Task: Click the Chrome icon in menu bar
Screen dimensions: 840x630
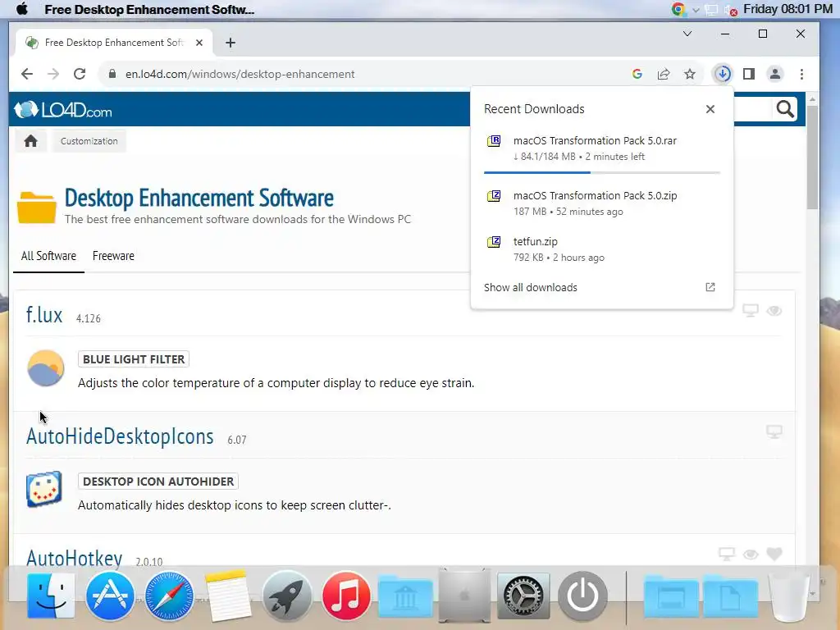Action: (x=678, y=9)
